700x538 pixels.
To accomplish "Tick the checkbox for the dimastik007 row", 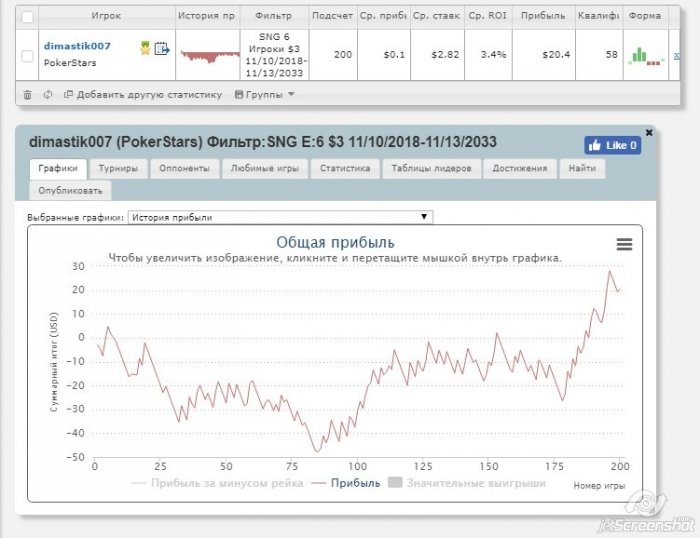I will pyautogui.click(x=27, y=56).
